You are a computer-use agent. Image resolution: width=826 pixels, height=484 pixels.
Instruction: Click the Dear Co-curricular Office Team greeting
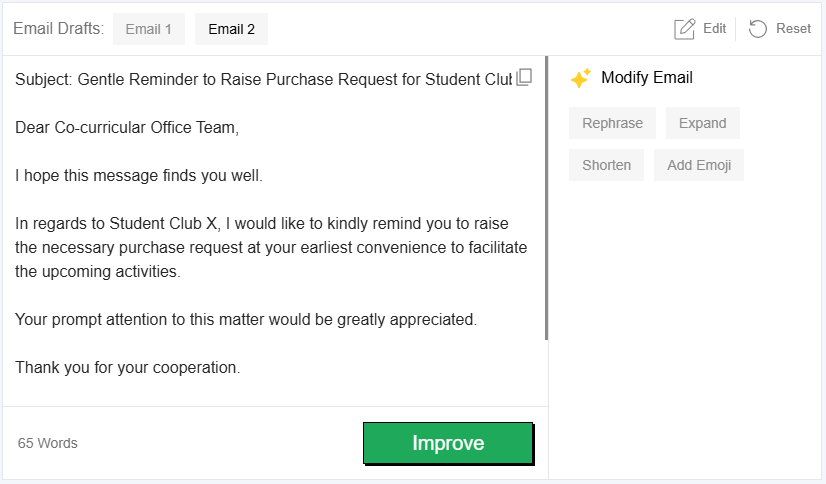[x=127, y=128]
